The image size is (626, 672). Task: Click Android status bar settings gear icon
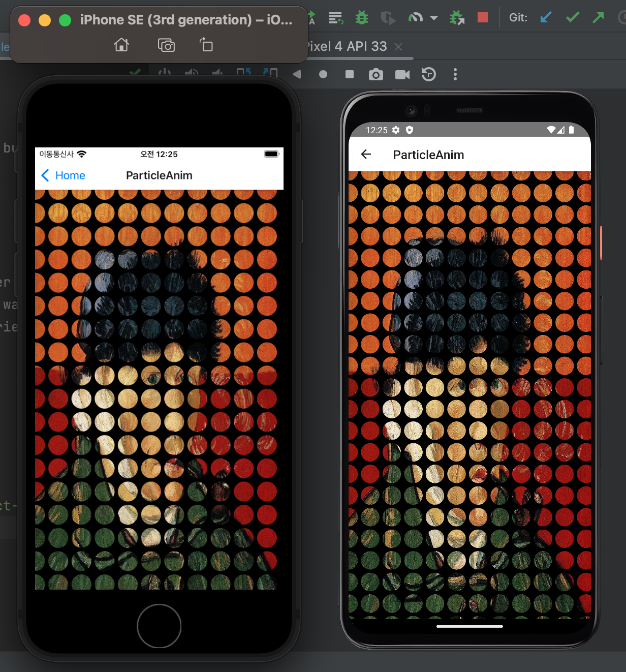pyautogui.click(x=396, y=130)
